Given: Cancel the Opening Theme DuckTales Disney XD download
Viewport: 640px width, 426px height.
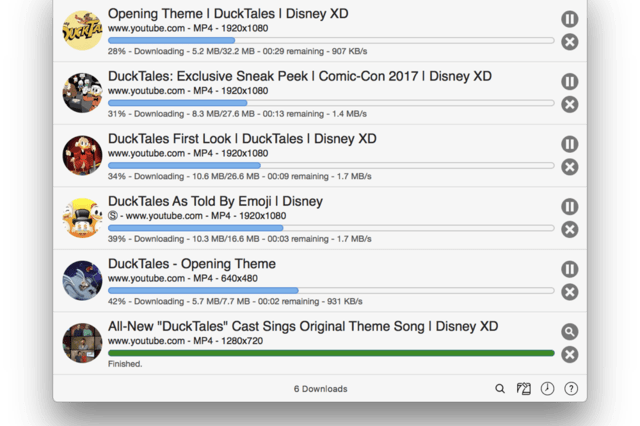Looking at the screenshot, I should coord(569,42).
